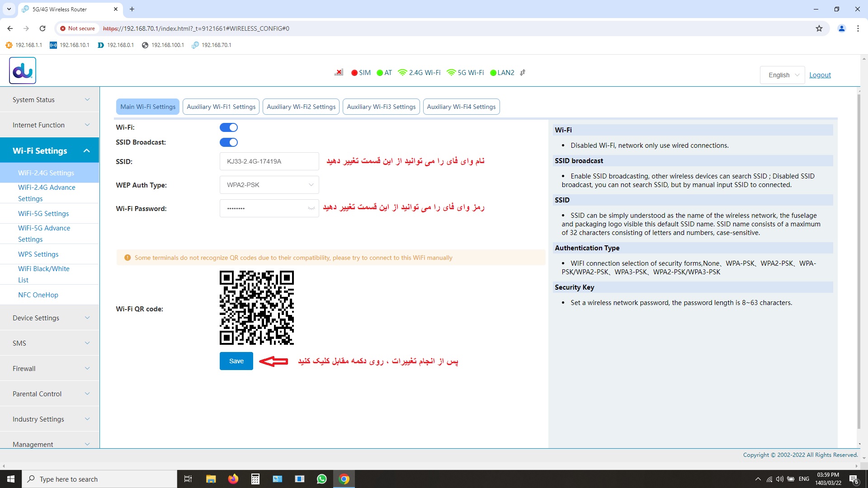Click the browser reload icon
The height and width of the screenshot is (488, 868).
pyautogui.click(x=42, y=28)
